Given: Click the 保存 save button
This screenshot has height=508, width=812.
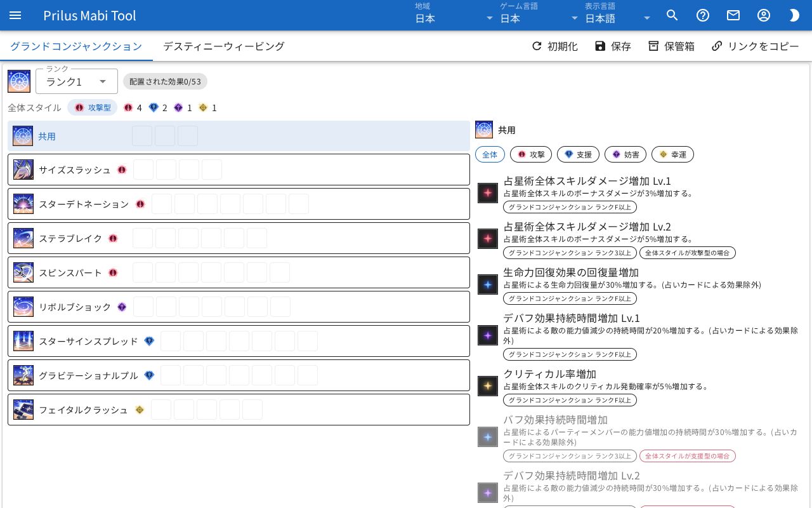Looking at the screenshot, I should (x=613, y=46).
